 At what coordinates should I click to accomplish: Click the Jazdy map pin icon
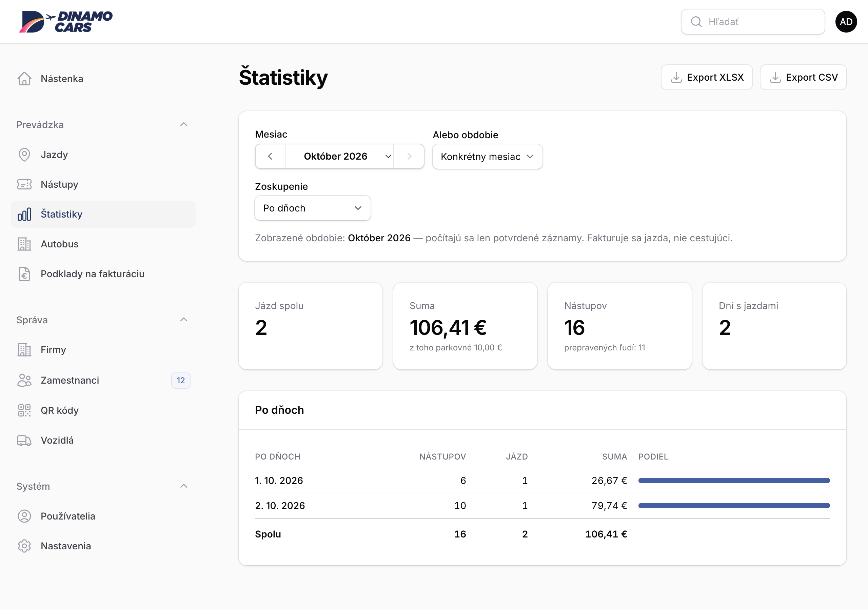[24, 155]
